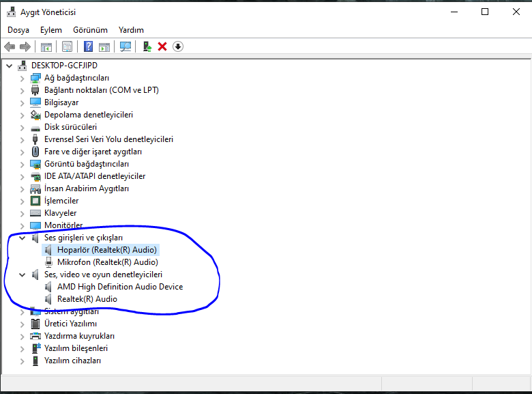
Task: Minimize the Aygıt Yöneticisi window
Action: click(454, 12)
